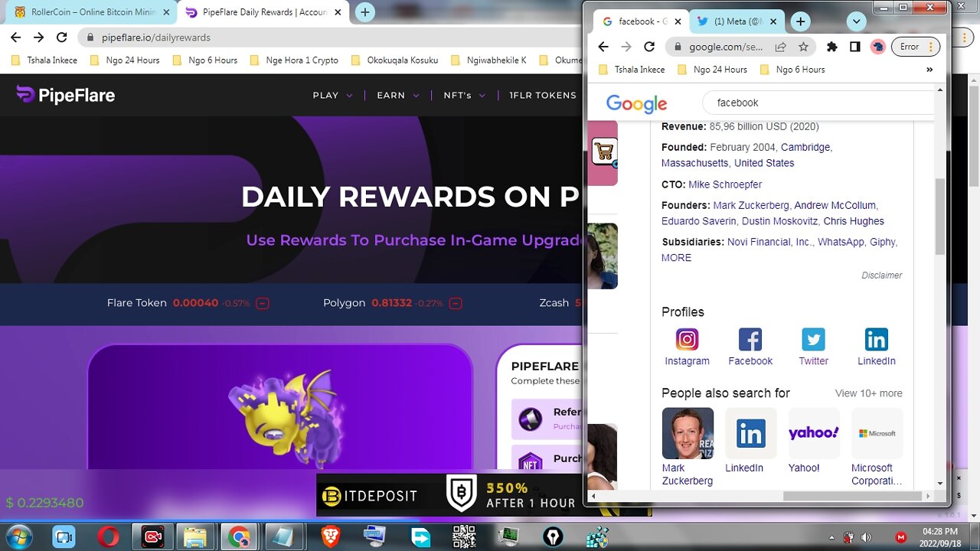The width and height of the screenshot is (980, 551).
Task: Open QR code app from taskbar
Action: (464, 537)
